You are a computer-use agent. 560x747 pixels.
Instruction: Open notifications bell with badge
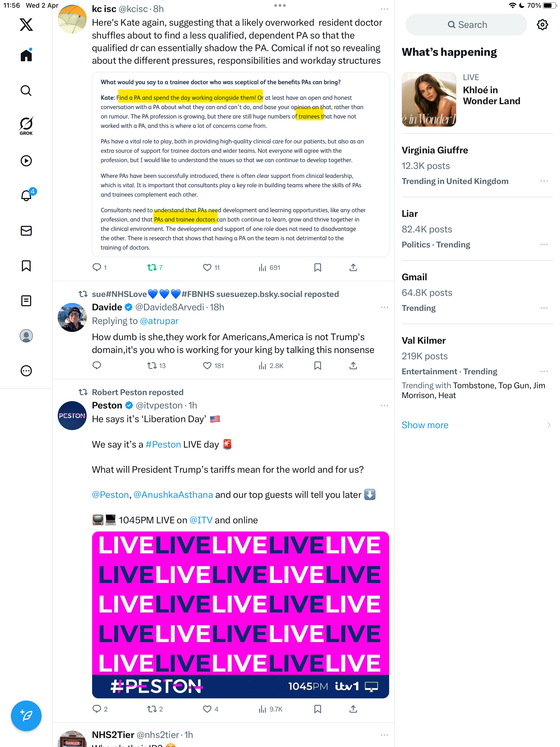point(27,195)
